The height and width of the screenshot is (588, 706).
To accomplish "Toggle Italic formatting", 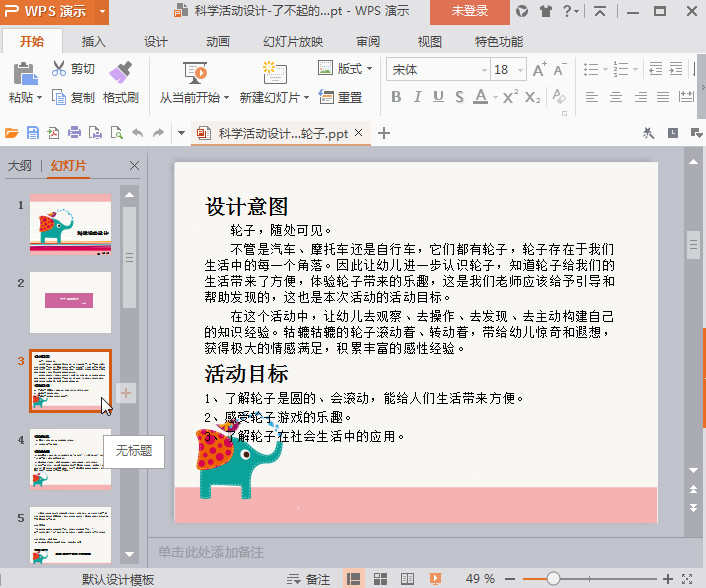I will coord(417,97).
